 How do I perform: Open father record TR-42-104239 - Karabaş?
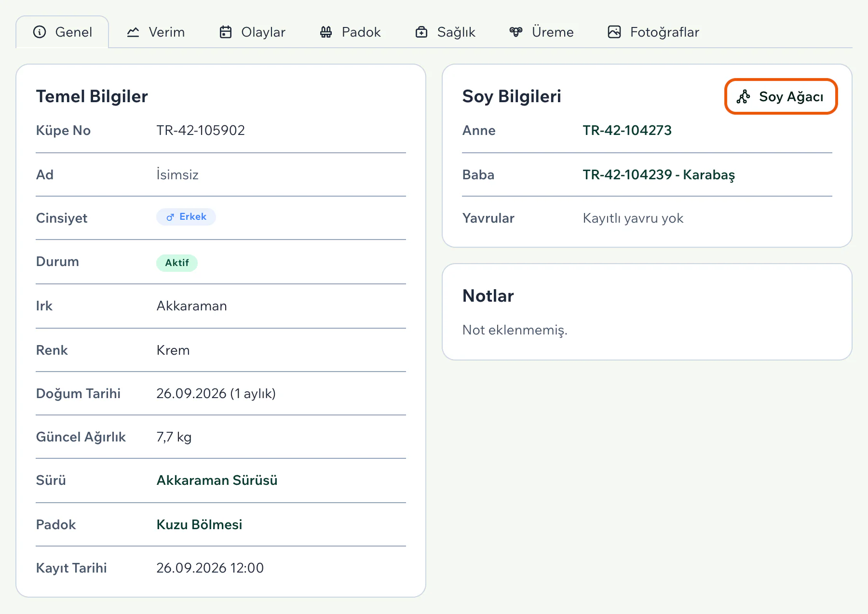click(659, 174)
